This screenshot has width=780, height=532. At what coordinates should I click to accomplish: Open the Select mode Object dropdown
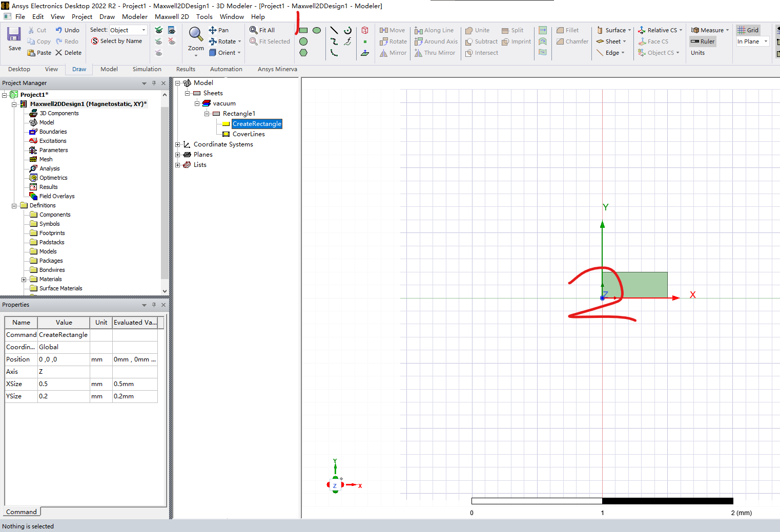tap(128, 30)
